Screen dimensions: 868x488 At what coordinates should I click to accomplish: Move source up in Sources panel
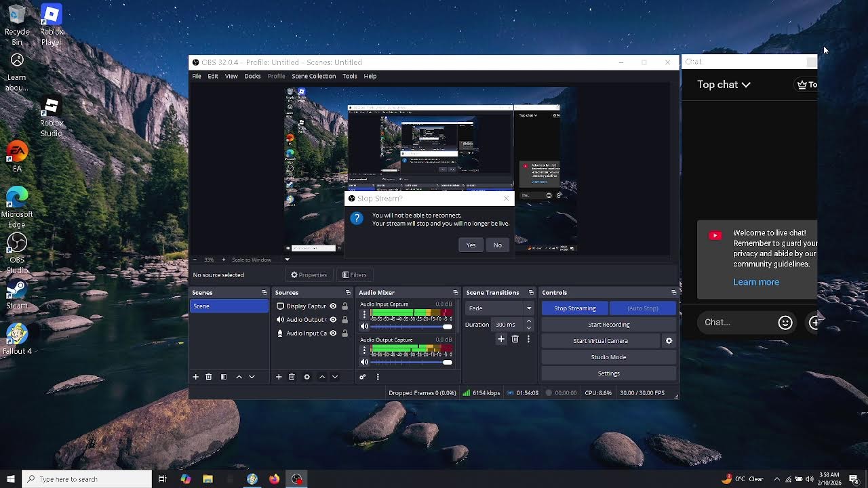click(322, 377)
